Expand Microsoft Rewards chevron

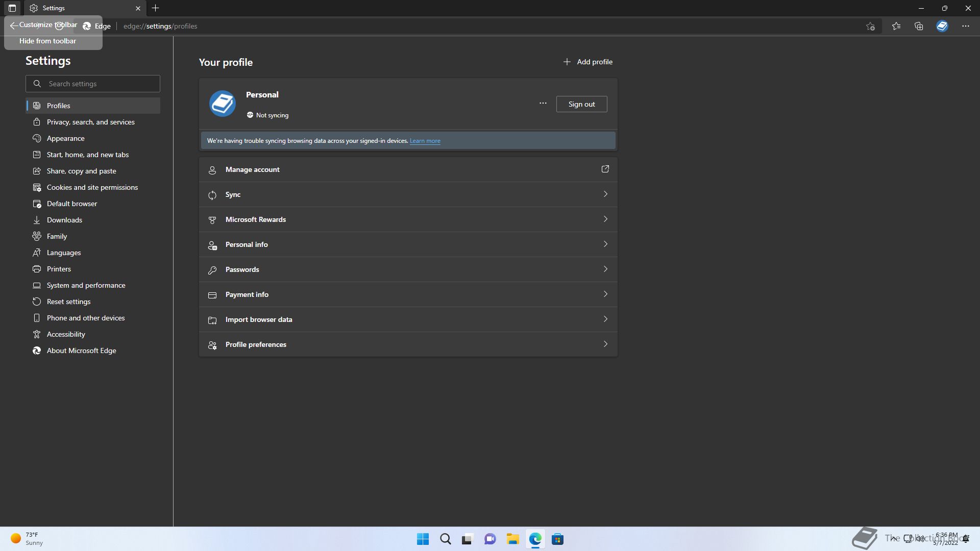(x=605, y=219)
